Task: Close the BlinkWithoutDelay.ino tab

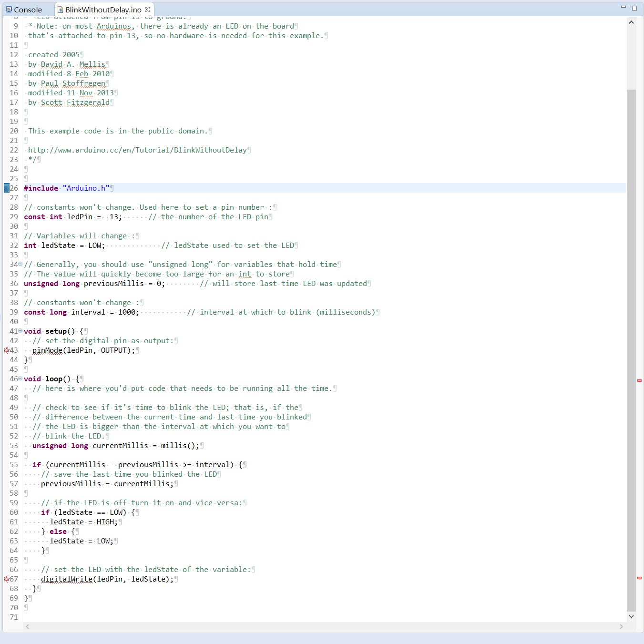Action: click(x=148, y=9)
